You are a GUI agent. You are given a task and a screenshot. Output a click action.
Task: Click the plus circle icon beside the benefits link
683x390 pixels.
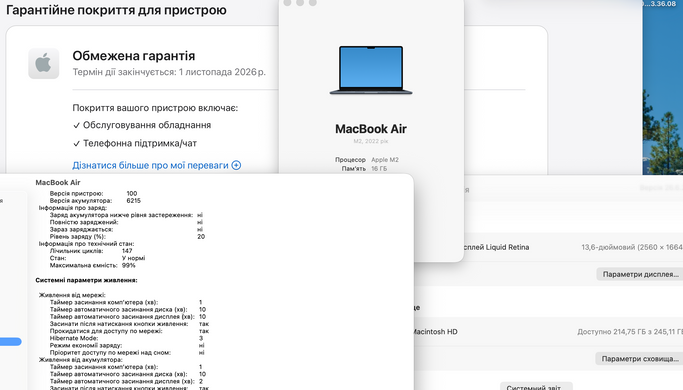236,165
